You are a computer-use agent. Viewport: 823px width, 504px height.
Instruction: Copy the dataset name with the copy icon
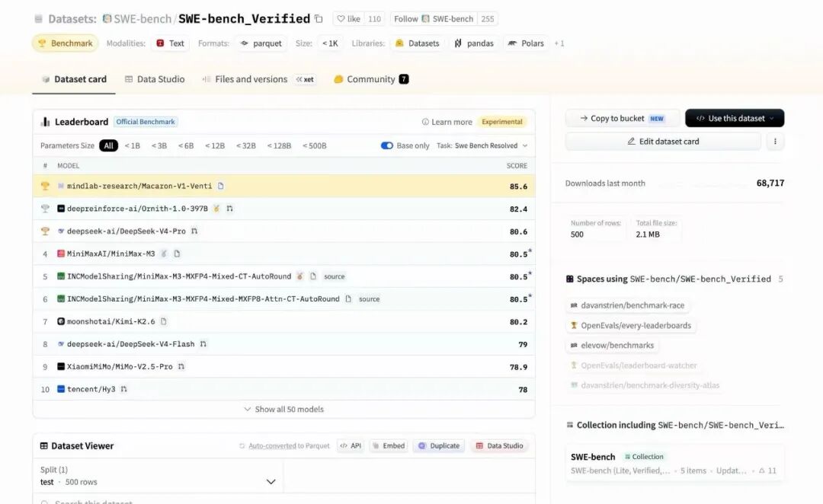319,19
